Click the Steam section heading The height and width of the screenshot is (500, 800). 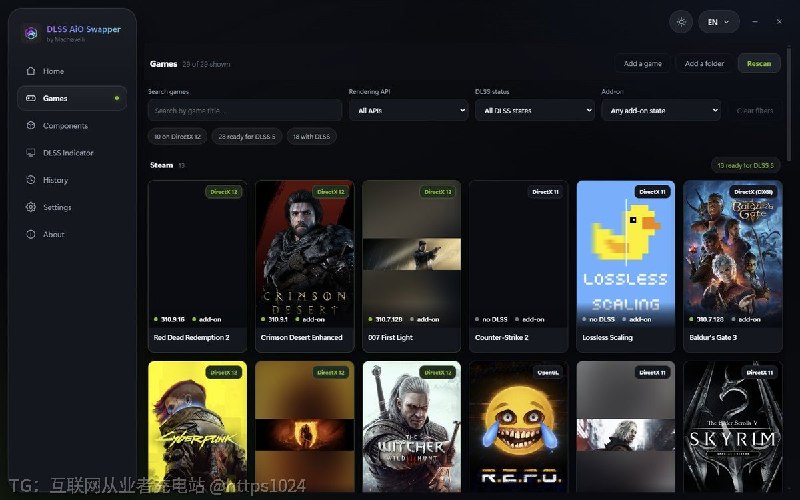[x=162, y=165]
